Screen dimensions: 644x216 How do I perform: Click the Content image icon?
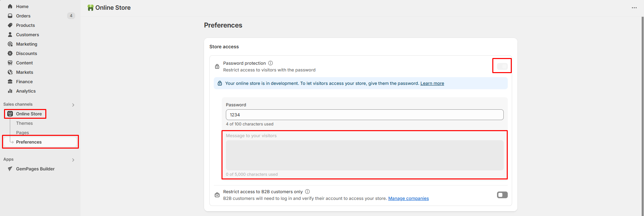10,63
